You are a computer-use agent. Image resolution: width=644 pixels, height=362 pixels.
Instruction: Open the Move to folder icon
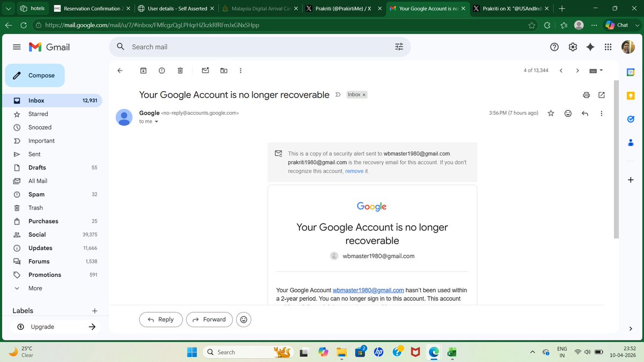(224, 70)
